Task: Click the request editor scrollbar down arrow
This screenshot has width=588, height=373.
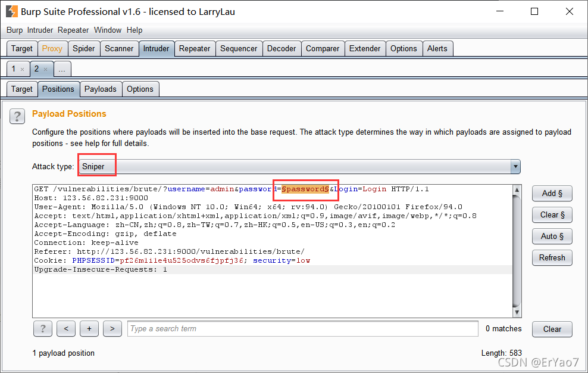Action: click(517, 313)
